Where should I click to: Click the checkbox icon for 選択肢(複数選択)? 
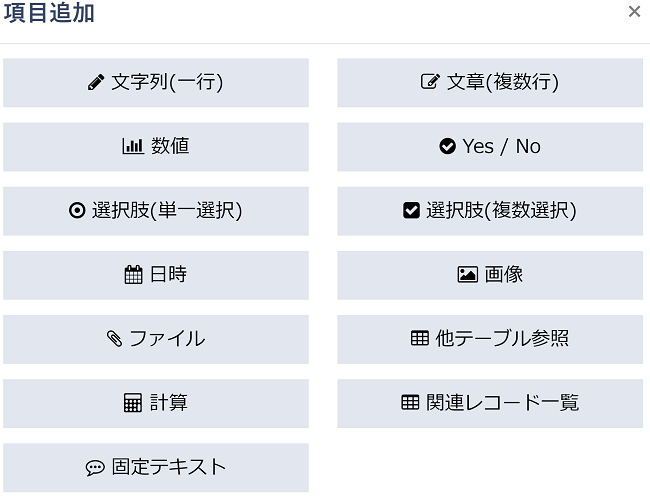tap(411, 211)
